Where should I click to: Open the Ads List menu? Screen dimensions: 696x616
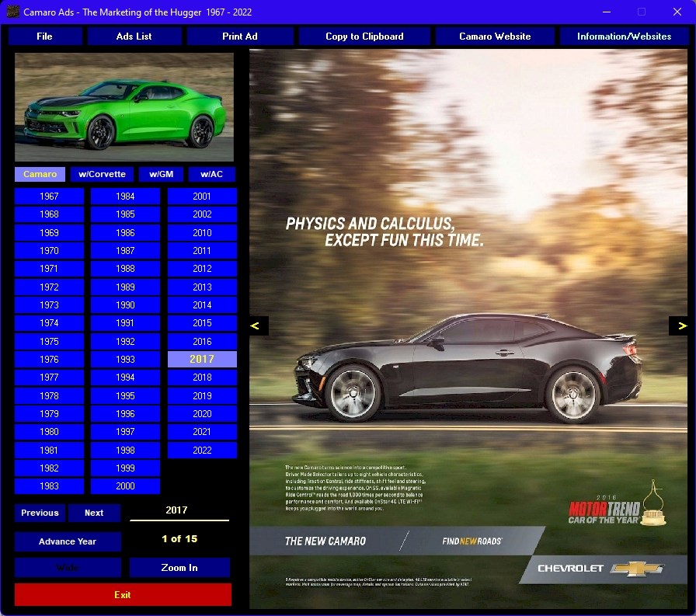click(134, 37)
